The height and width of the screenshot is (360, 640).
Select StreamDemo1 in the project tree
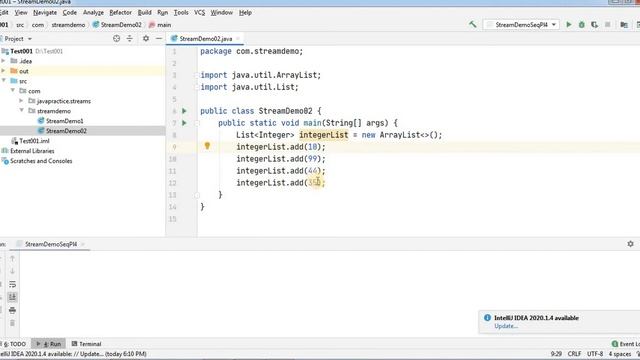click(x=64, y=121)
